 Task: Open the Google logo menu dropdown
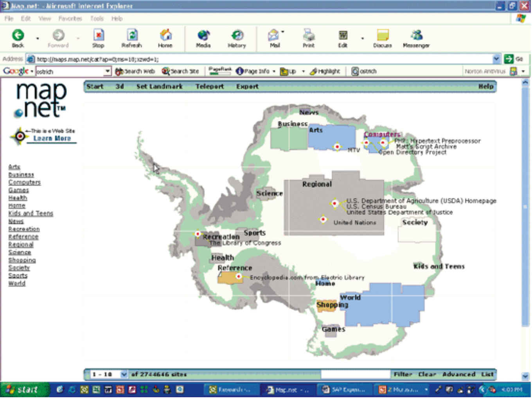pos(32,72)
